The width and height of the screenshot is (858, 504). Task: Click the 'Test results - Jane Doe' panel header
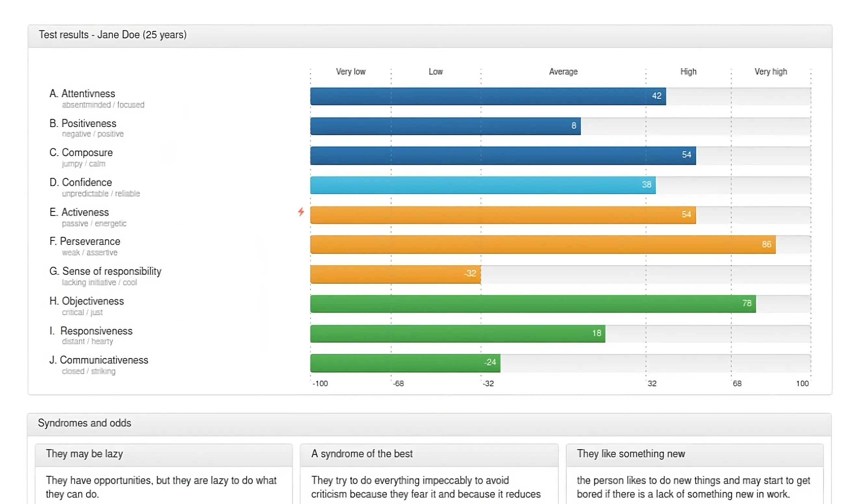click(x=112, y=35)
